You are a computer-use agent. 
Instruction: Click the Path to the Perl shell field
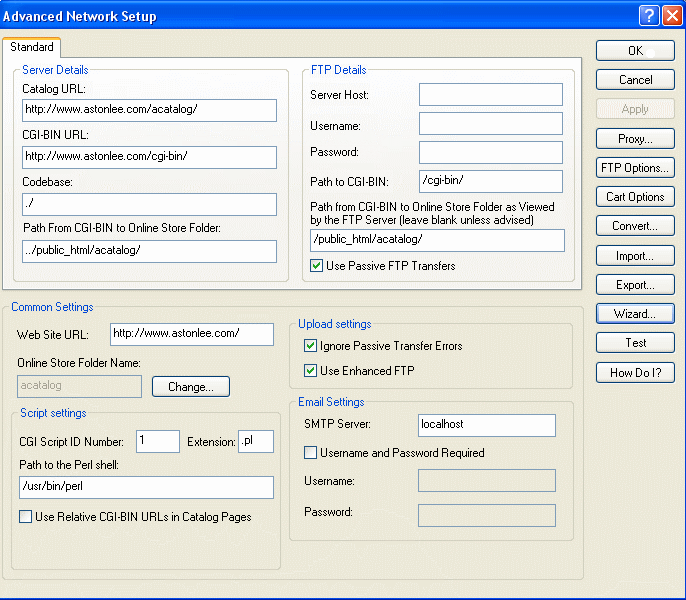coord(145,487)
